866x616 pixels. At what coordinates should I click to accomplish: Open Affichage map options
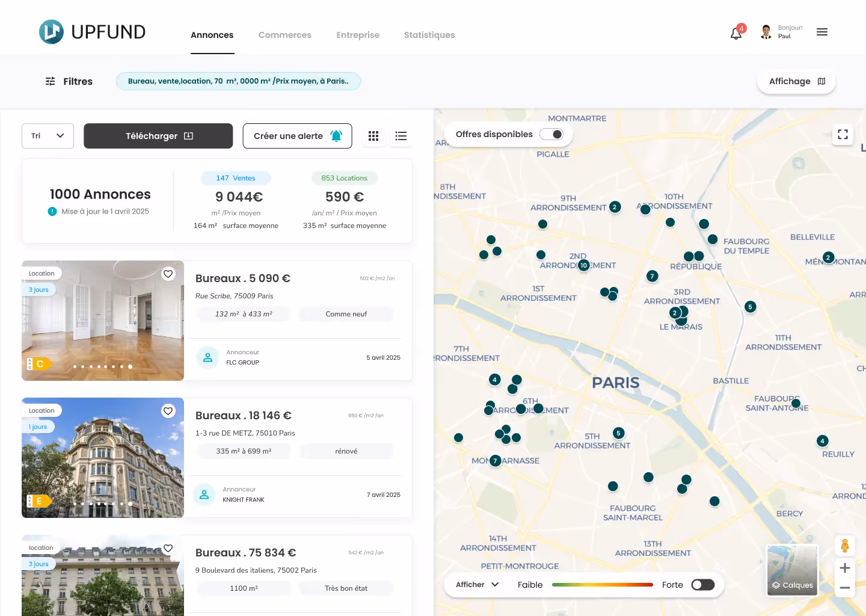pyautogui.click(x=797, y=81)
